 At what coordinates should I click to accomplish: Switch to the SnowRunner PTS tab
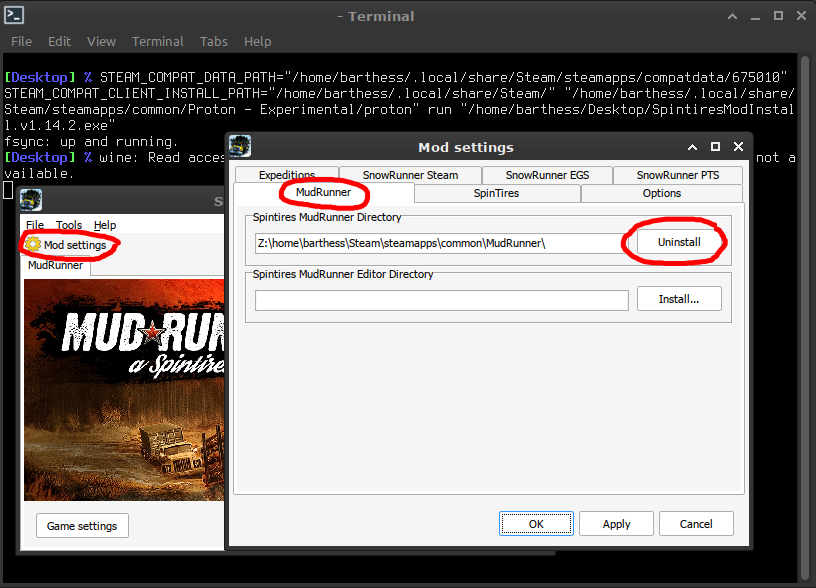point(678,175)
